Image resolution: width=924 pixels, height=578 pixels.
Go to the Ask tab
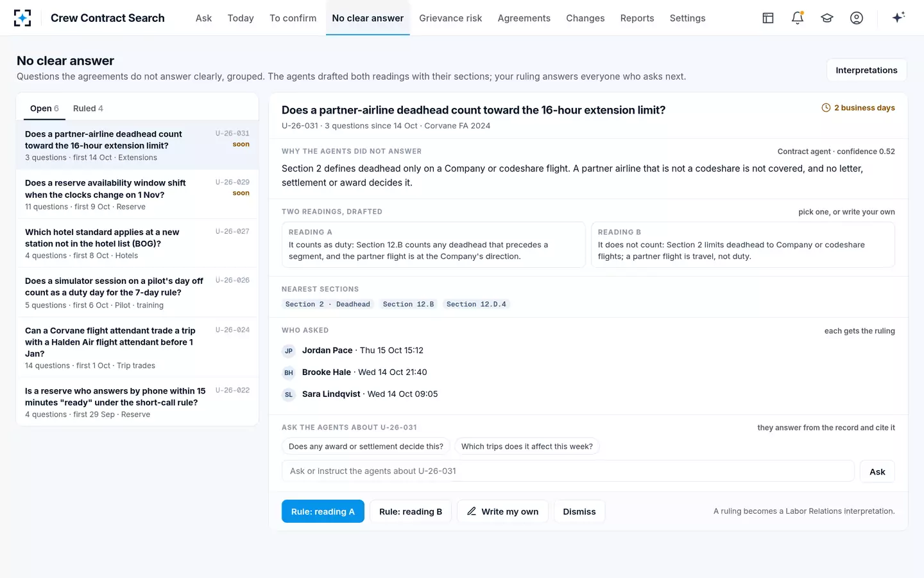coord(203,18)
